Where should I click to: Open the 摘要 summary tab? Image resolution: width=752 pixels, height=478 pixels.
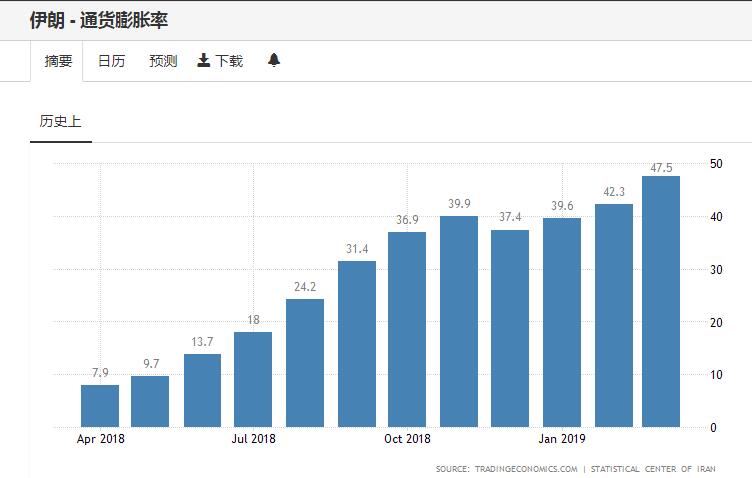(x=58, y=61)
